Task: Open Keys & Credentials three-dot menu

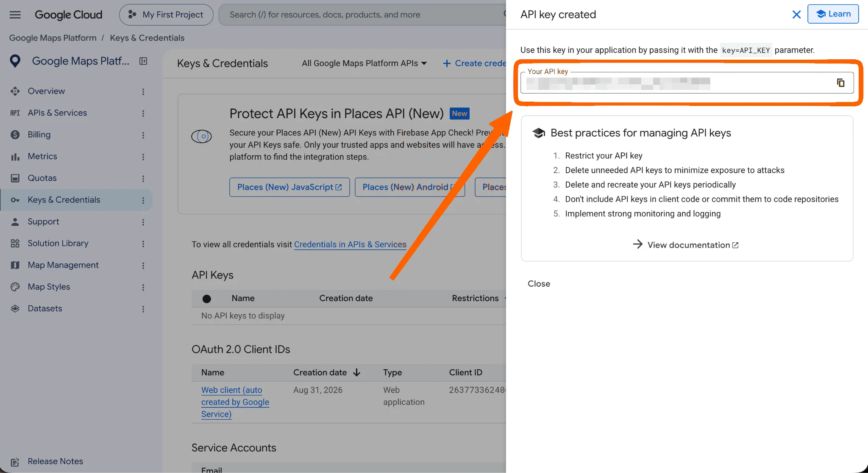Action: point(143,200)
